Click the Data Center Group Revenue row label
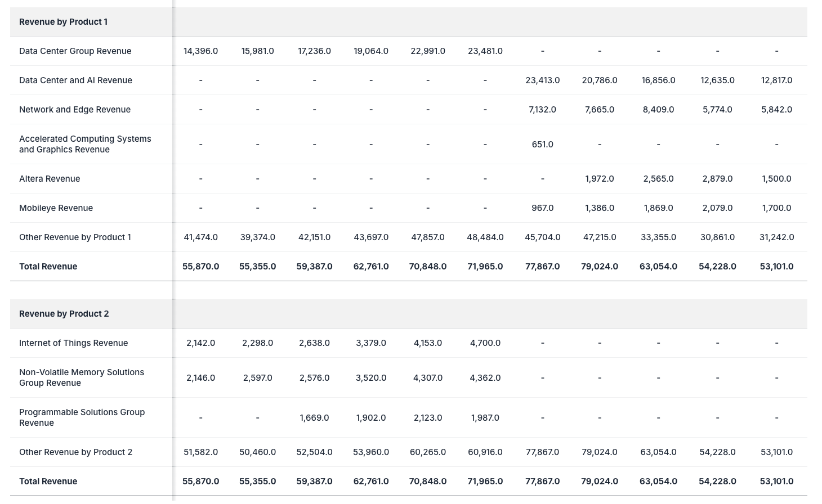 [75, 51]
